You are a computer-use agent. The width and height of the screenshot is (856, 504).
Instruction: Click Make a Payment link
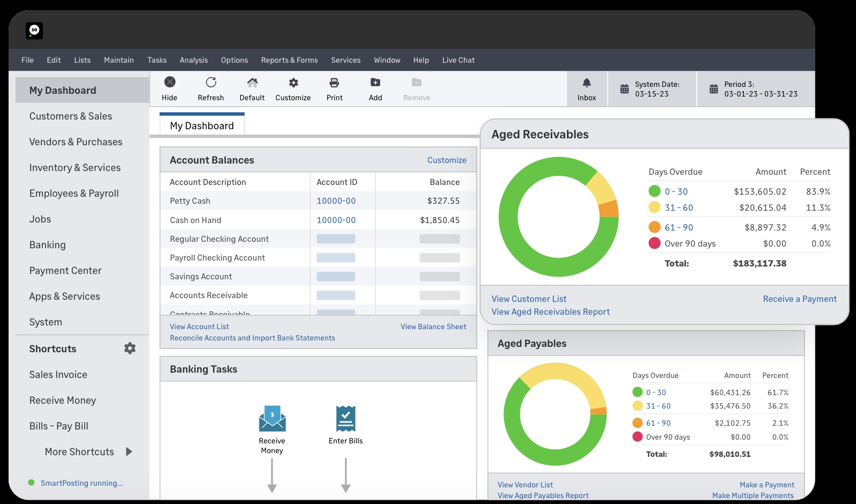767,485
